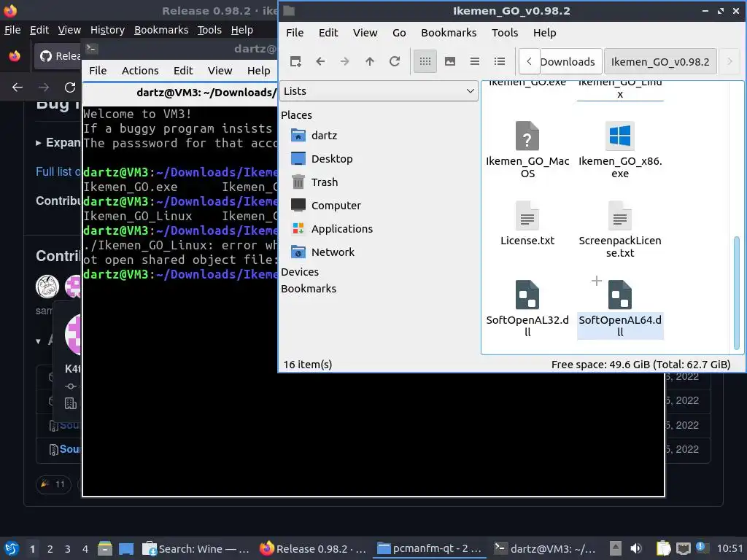Open Bookmarks menu in file manager
Image resolution: width=747 pixels, height=560 pixels.
pos(449,33)
